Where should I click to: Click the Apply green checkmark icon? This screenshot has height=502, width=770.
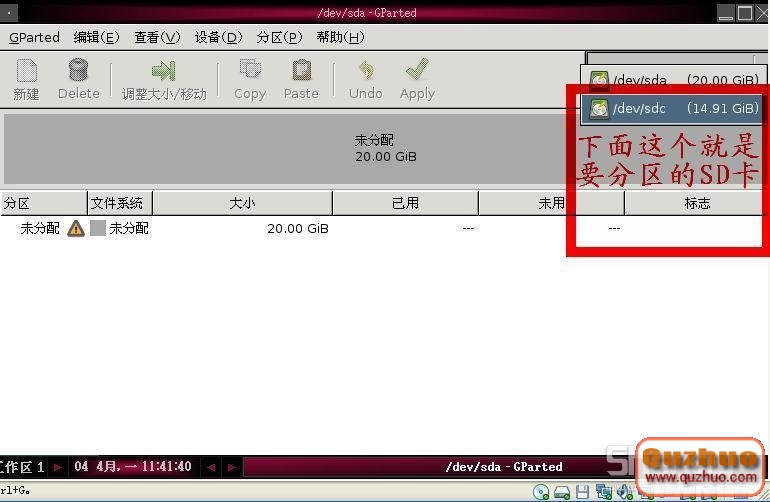(417, 69)
